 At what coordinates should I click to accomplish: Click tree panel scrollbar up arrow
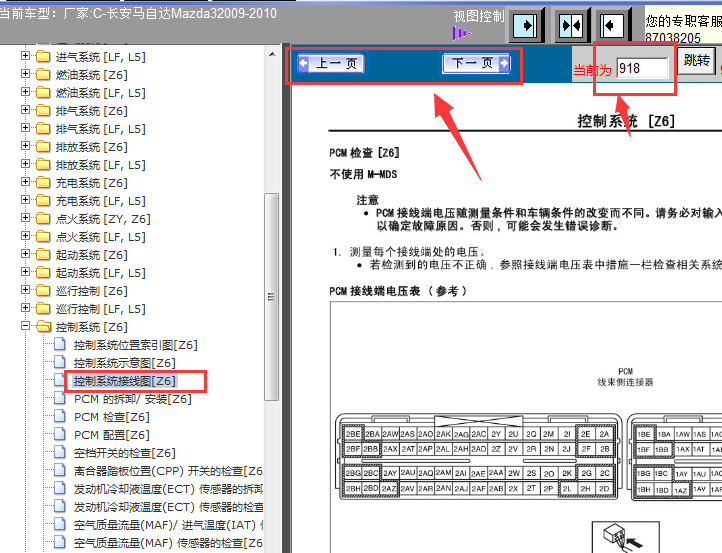pyautogui.click(x=272, y=54)
